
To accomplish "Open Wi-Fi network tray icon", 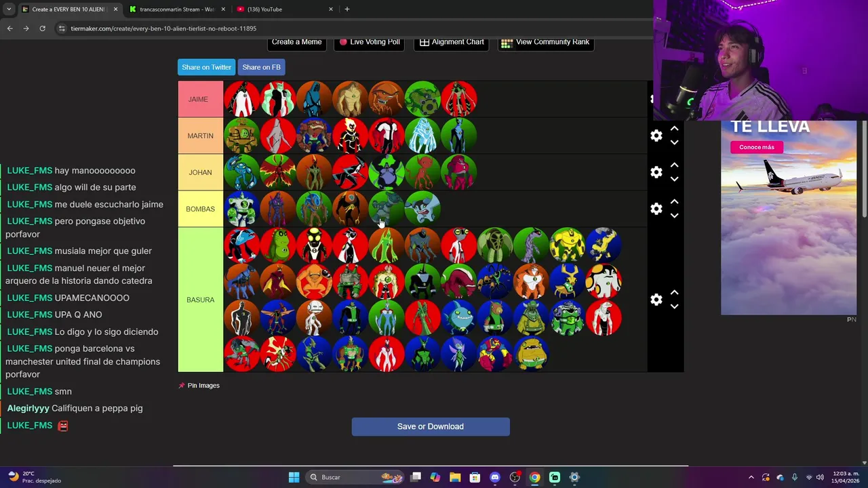I will pos(808,477).
